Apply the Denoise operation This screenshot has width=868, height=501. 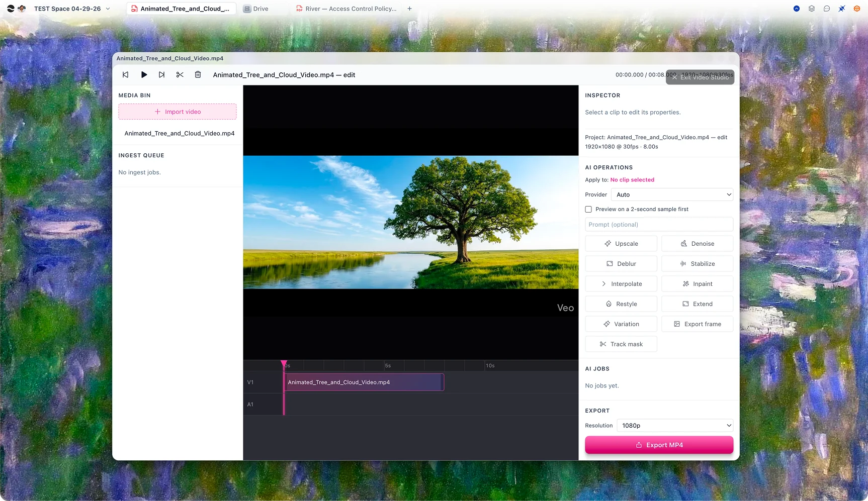click(x=698, y=244)
